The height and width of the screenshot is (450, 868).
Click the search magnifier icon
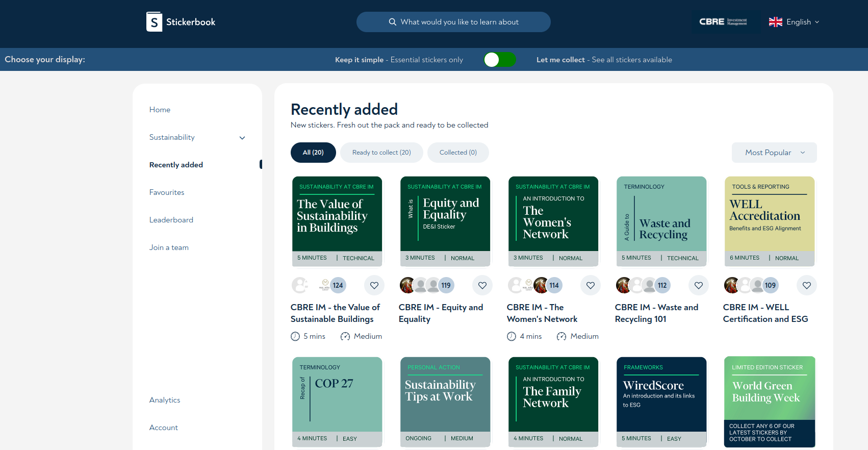392,22
